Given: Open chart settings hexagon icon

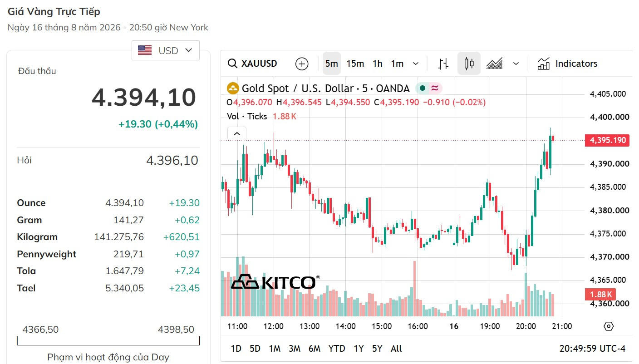Looking at the screenshot, I should tap(609, 326).
